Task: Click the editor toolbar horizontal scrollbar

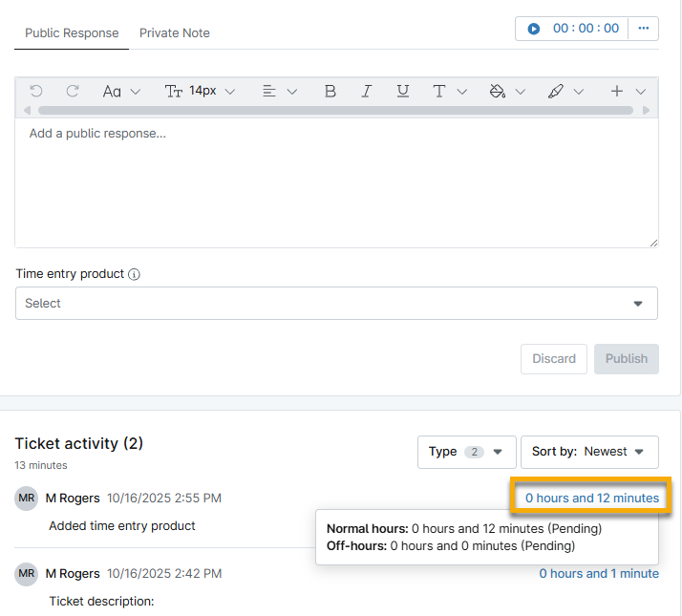Action: [x=334, y=111]
